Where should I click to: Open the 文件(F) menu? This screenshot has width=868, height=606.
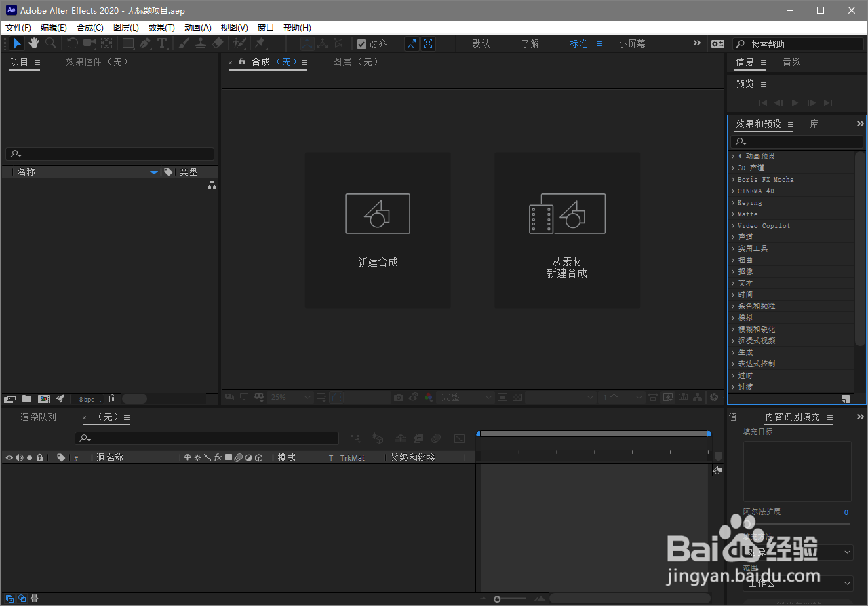click(18, 28)
